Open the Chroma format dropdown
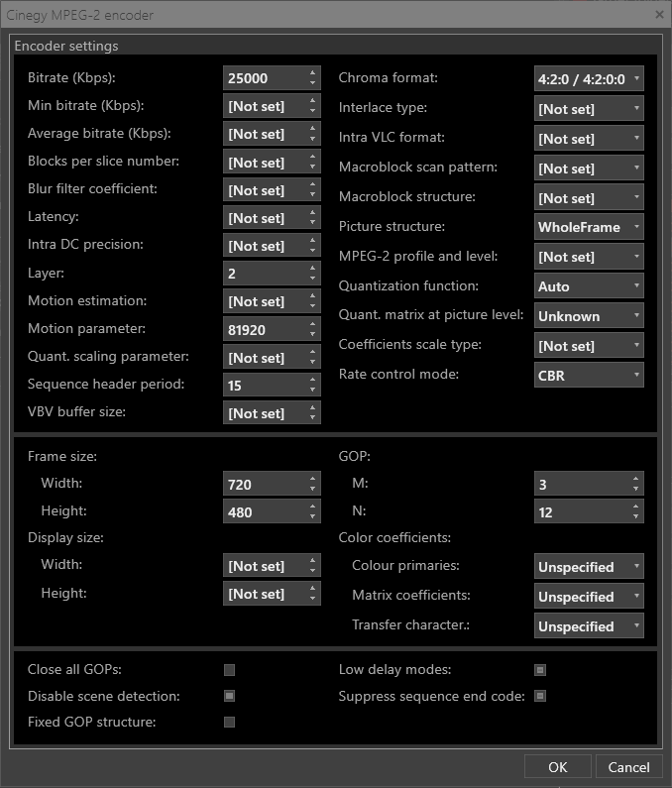This screenshot has width=672, height=788. click(589, 79)
